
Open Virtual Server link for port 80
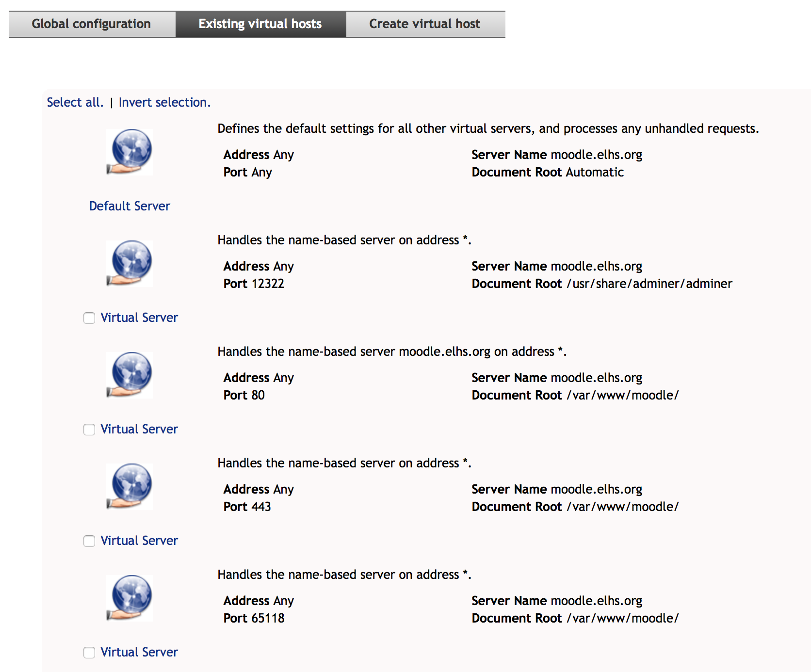[139, 429]
